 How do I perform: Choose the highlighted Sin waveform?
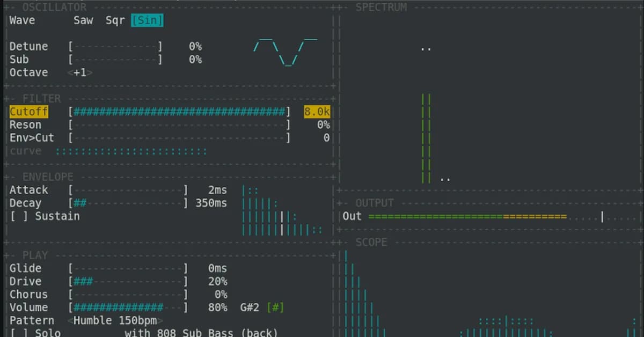[147, 20]
